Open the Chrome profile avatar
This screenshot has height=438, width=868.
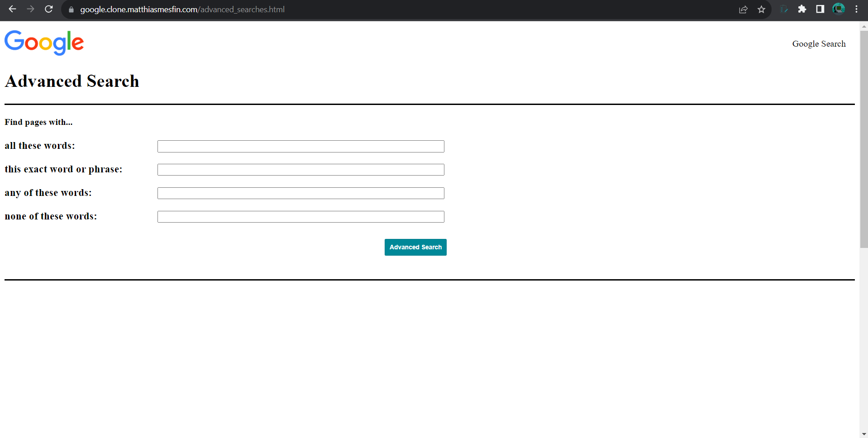[839, 9]
